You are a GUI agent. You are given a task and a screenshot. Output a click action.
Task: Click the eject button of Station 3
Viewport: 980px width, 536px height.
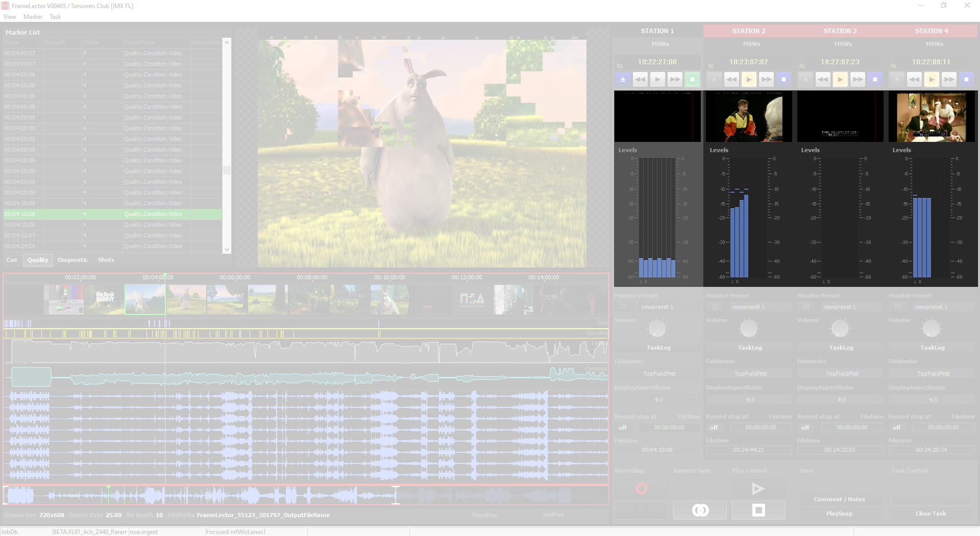805,79
